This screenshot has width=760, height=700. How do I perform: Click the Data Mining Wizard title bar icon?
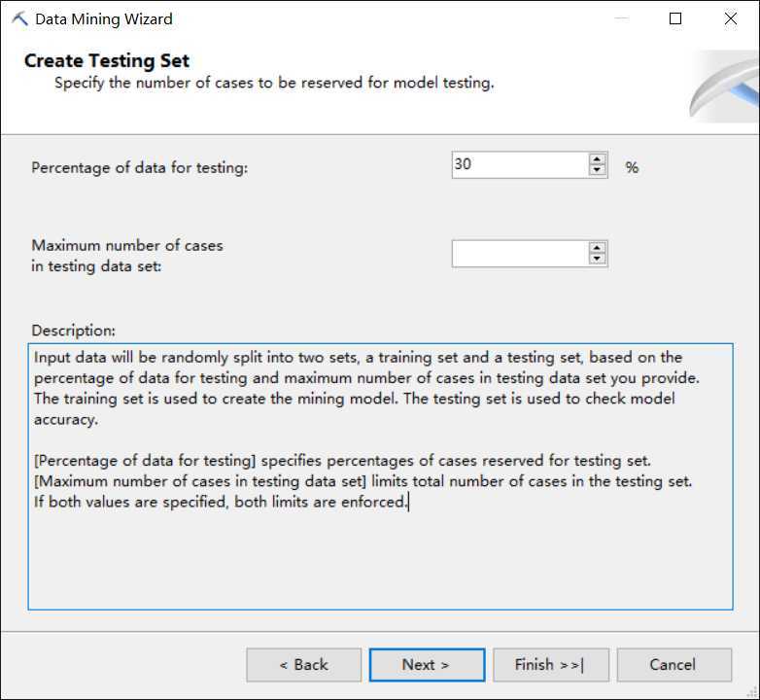click(19, 18)
